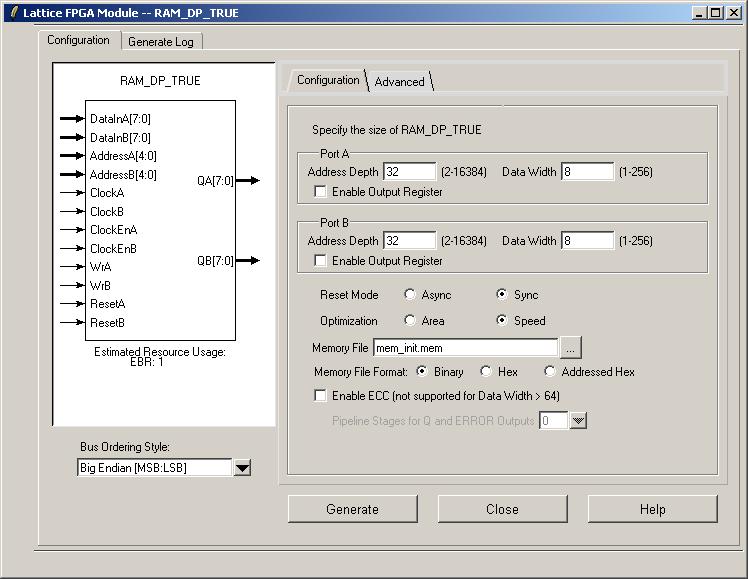Click the AddressA[4:0] port label
The width and height of the screenshot is (748, 579).
point(123,156)
